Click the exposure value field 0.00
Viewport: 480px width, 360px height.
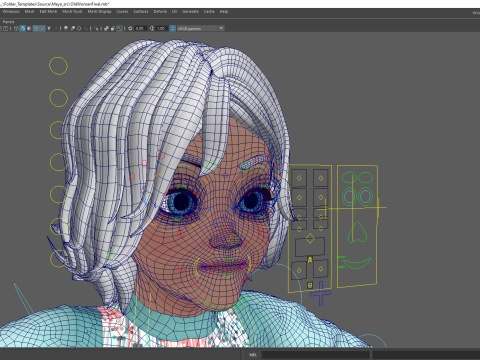click(x=140, y=28)
